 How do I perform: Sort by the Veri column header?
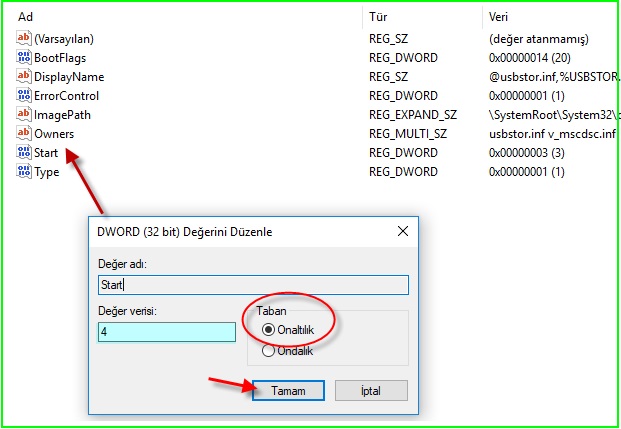tap(498, 17)
